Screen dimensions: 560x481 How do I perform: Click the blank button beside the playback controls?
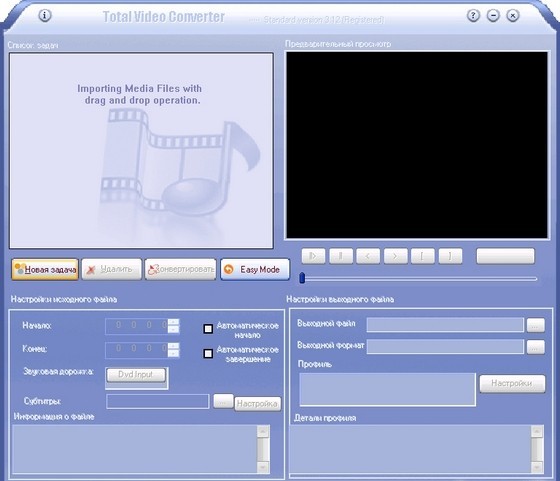point(505,256)
